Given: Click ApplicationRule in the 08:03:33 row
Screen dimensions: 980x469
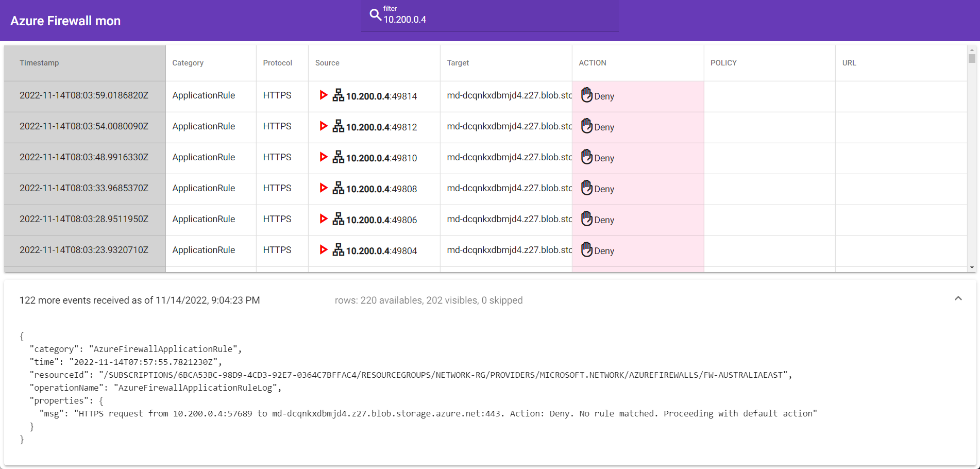Looking at the screenshot, I should pos(204,188).
